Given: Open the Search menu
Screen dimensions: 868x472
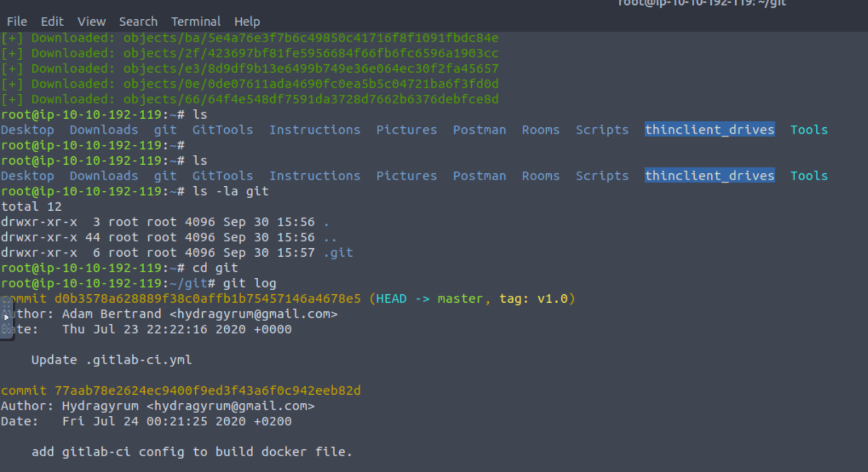Looking at the screenshot, I should 139,22.
